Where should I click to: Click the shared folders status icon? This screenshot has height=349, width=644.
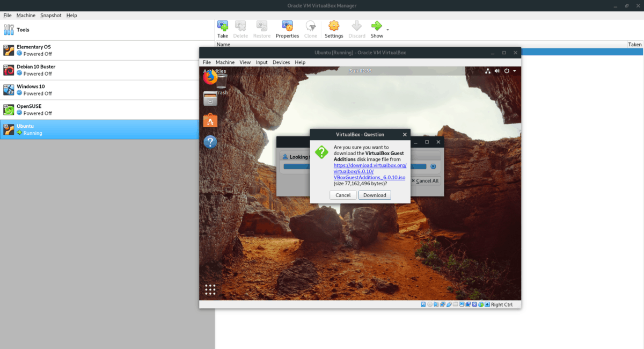[x=455, y=304]
